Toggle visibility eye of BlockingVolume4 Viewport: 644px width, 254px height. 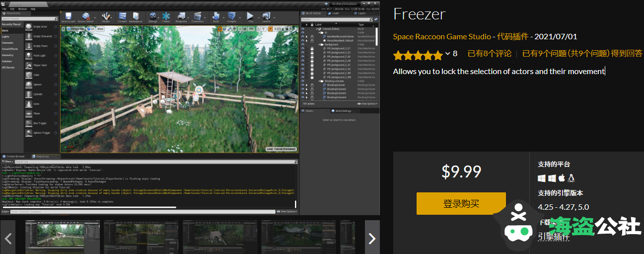pos(303,97)
